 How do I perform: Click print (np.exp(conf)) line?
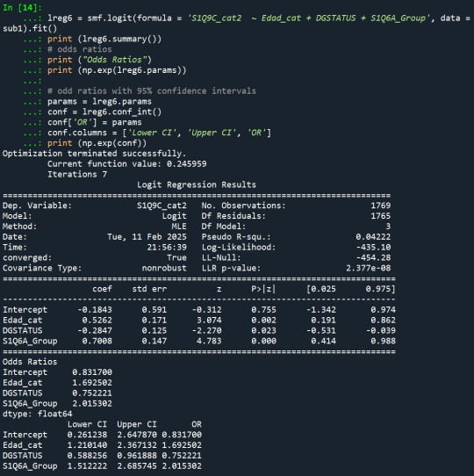tap(97, 143)
